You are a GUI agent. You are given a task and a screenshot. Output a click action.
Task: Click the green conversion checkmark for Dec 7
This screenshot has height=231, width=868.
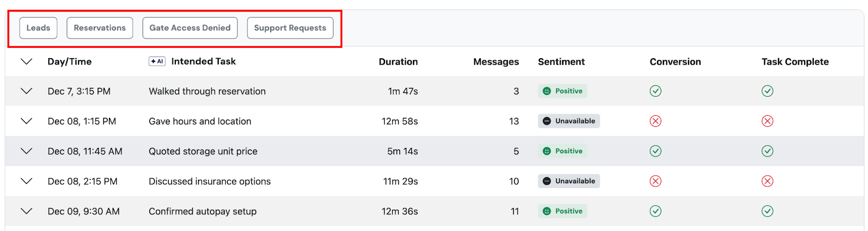point(655,91)
